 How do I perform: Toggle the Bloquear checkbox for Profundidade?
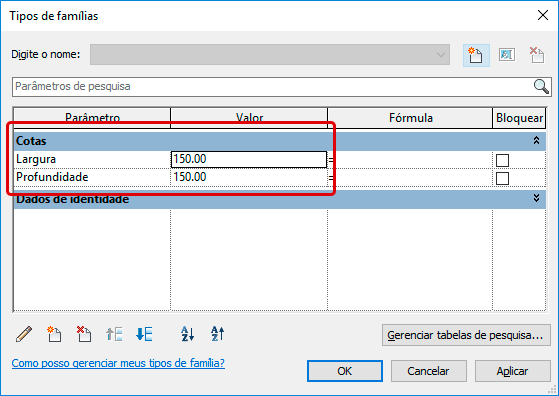(x=502, y=178)
